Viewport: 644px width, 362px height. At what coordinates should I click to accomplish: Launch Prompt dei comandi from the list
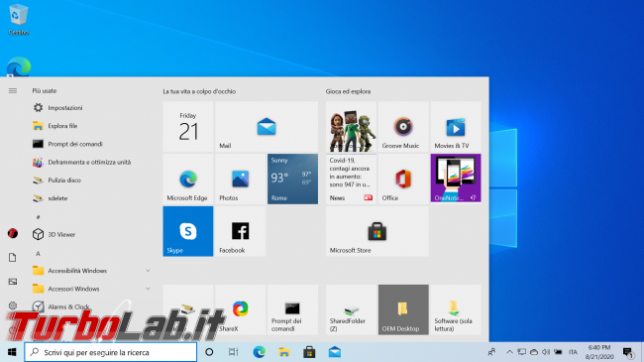(x=91, y=144)
